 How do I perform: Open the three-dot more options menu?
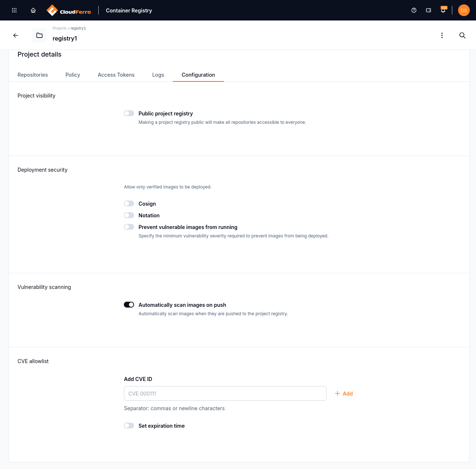click(442, 35)
